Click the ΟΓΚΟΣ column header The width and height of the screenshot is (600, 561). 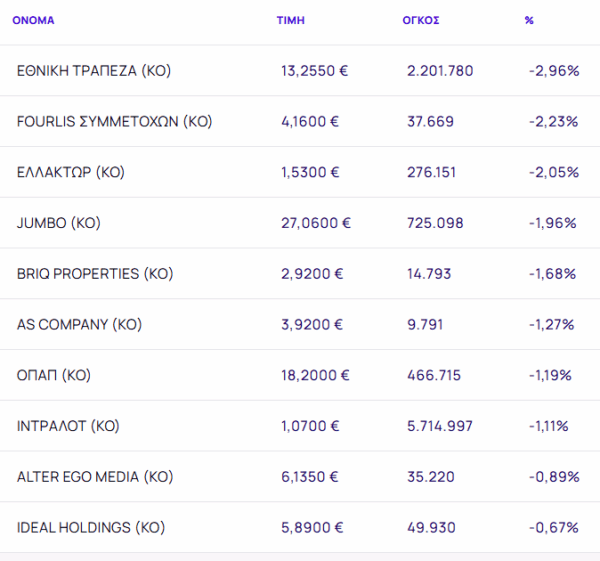(x=420, y=20)
